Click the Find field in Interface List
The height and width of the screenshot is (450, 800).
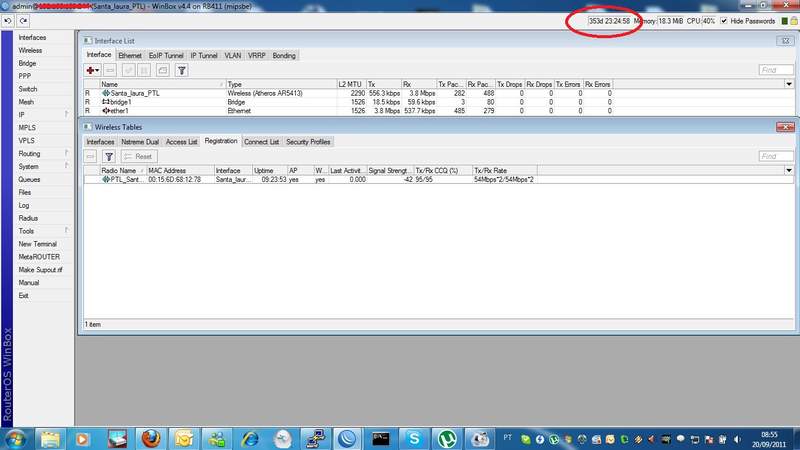(x=776, y=70)
